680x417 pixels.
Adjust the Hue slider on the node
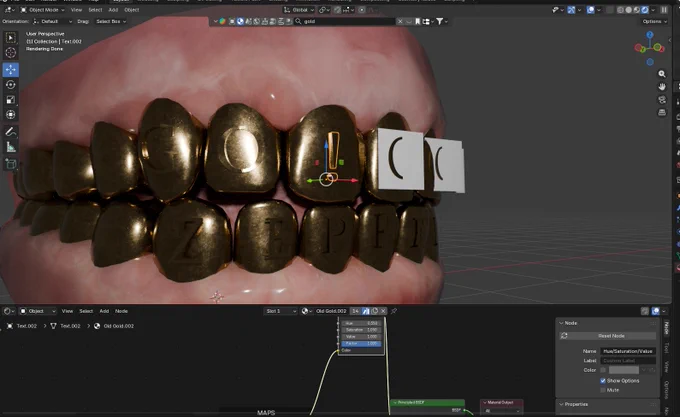point(361,323)
